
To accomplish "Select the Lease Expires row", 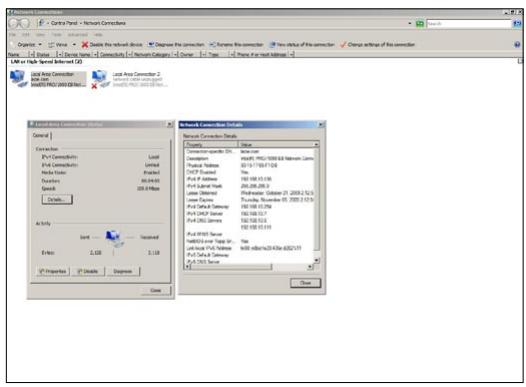I will click(249, 200).
